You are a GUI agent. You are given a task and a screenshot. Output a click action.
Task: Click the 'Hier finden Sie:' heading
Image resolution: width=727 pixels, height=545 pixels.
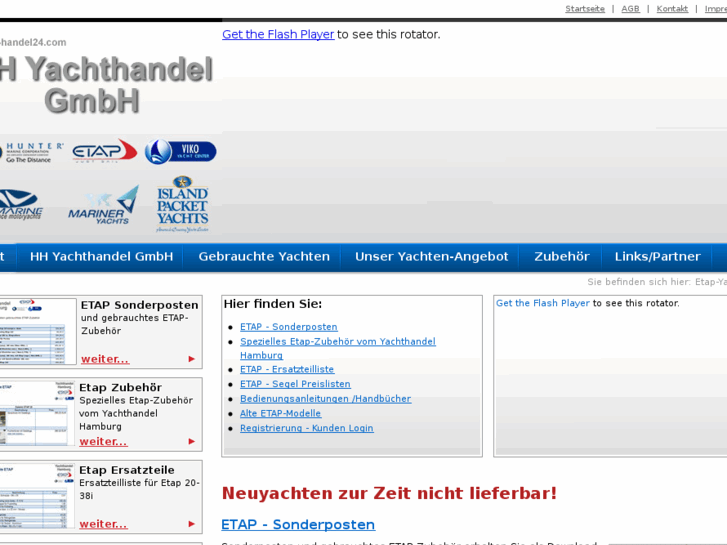point(273,304)
